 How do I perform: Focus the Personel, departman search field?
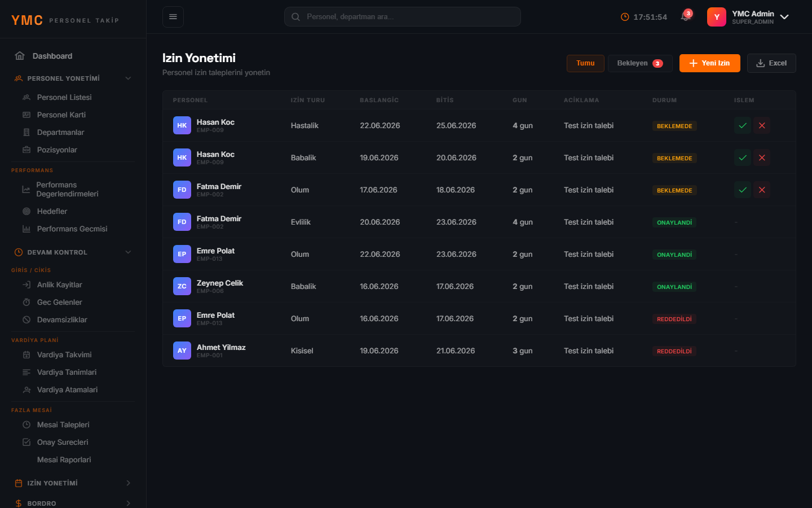[x=403, y=17]
